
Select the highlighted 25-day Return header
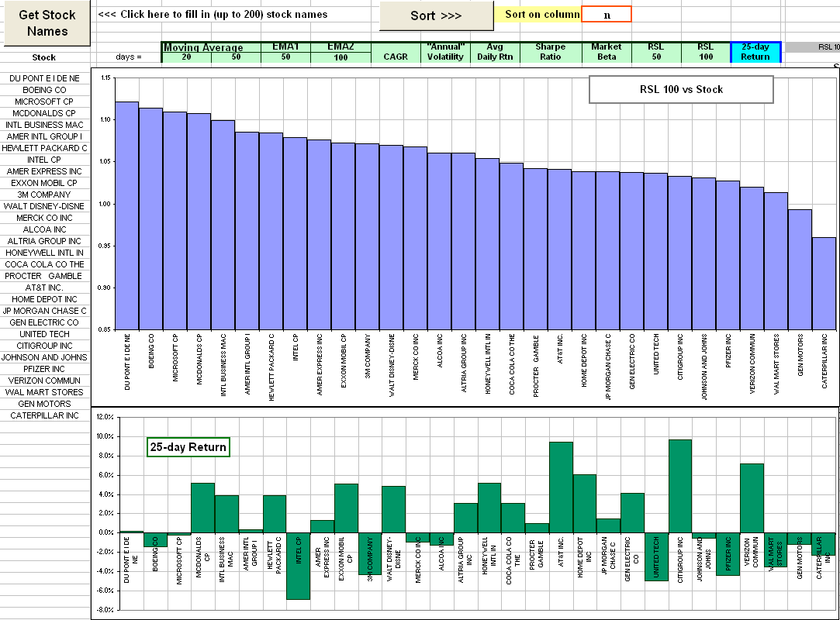(756, 53)
